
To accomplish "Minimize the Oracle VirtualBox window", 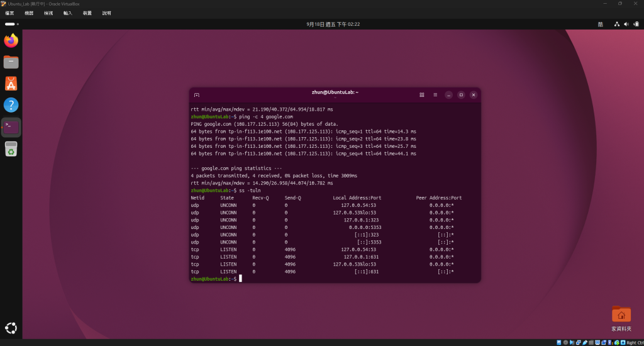I will pos(604,4).
